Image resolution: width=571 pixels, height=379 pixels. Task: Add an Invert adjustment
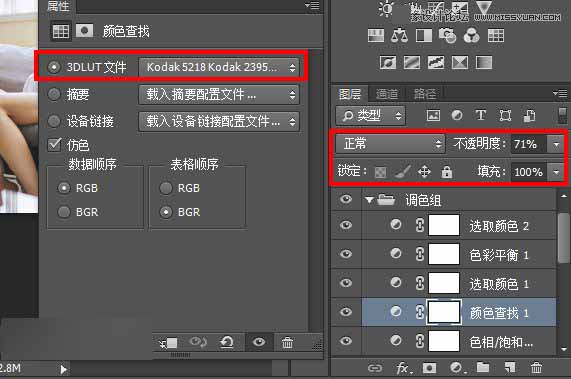tap(388, 63)
